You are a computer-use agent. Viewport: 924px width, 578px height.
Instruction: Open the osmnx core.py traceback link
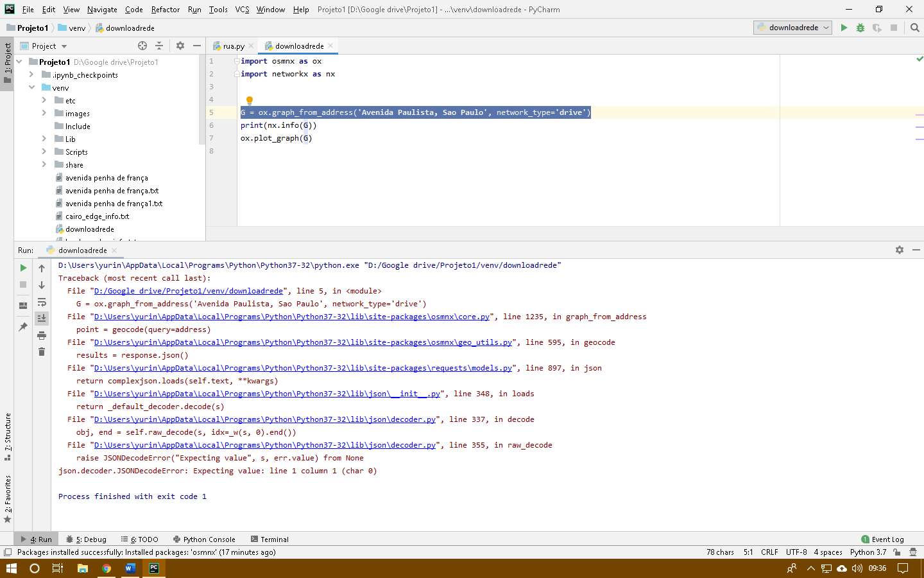coord(292,317)
